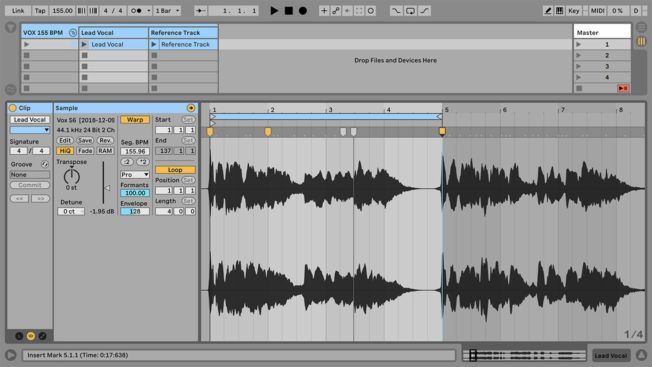Image resolution: width=652 pixels, height=367 pixels.
Task: Stop playback with the Stop button
Action: 289,11
